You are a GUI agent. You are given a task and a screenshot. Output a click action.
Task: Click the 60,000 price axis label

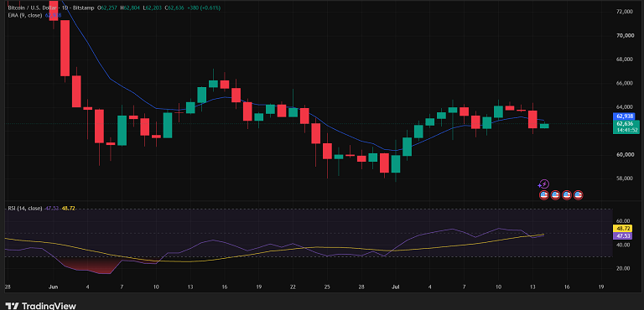coord(625,155)
